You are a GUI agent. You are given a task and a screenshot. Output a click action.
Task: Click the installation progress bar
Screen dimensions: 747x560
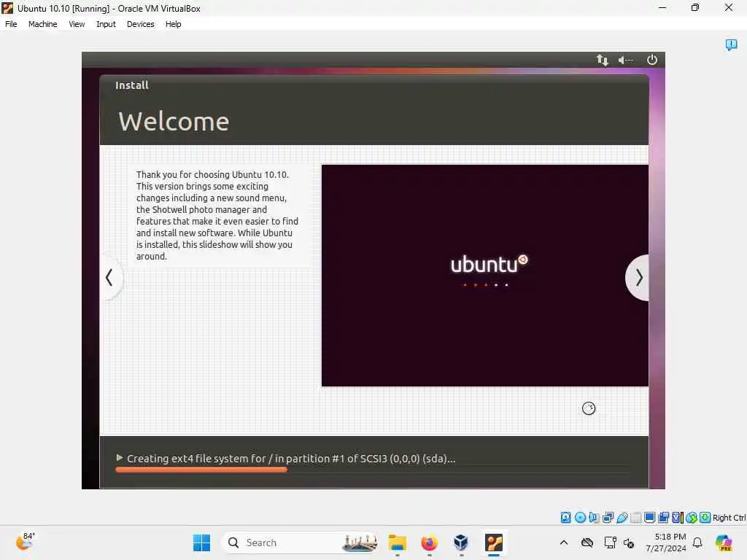[x=373, y=470]
